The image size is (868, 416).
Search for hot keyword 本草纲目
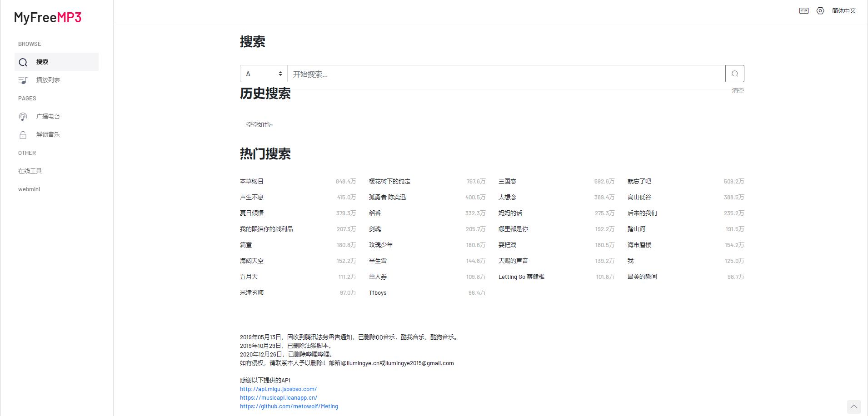pos(251,181)
